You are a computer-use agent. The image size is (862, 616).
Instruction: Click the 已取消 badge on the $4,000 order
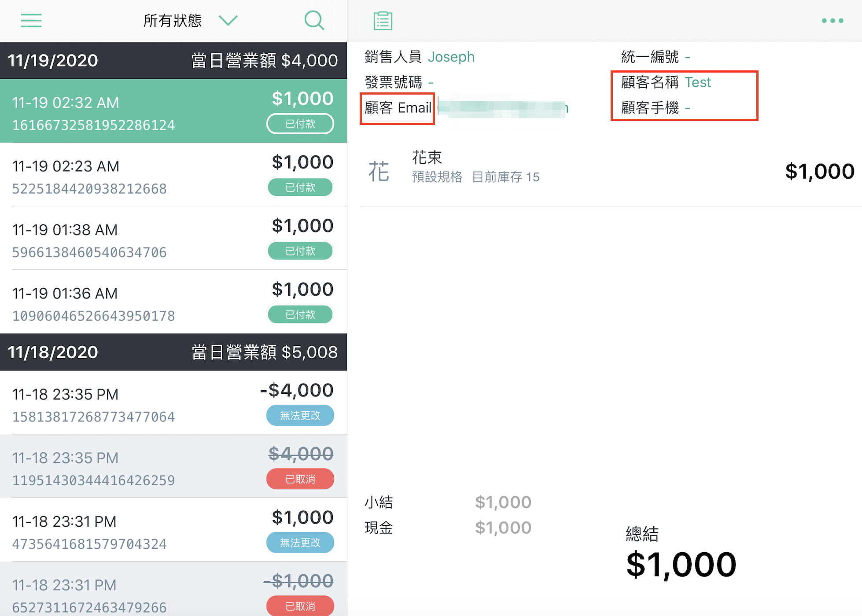click(300, 479)
